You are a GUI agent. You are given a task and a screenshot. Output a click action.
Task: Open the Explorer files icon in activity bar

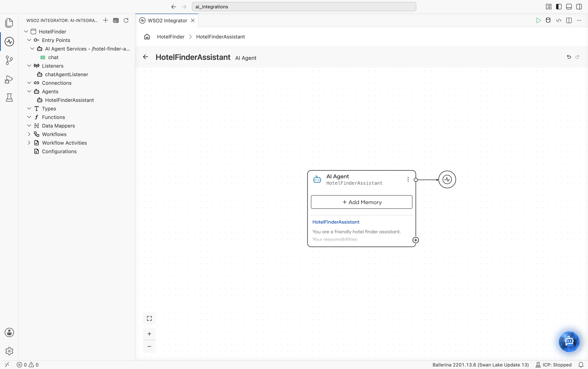pyautogui.click(x=9, y=23)
